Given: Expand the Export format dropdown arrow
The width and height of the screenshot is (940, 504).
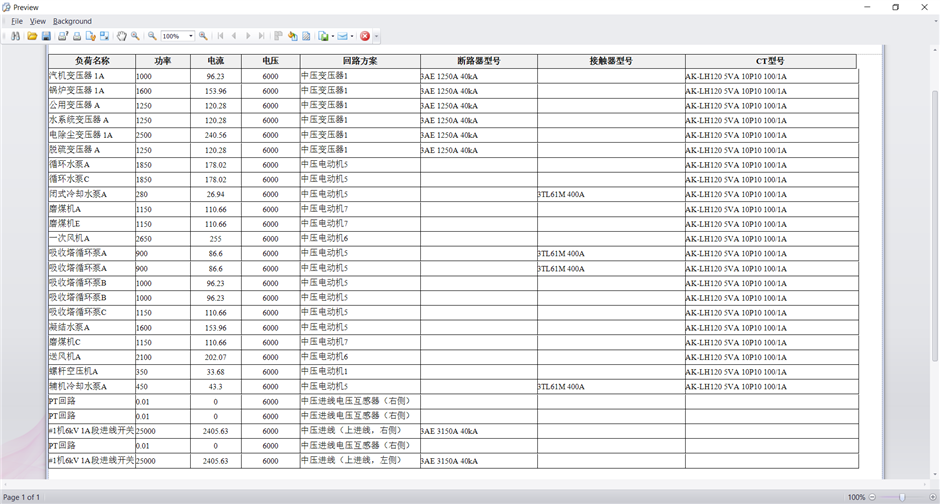Looking at the screenshot, I should [x=333, y=36].
